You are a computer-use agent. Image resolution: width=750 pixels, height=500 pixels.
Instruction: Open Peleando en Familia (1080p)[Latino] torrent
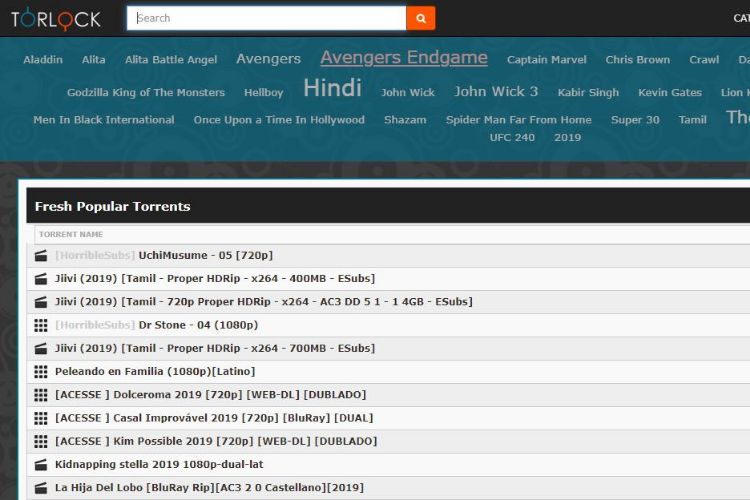click(155, 372)
